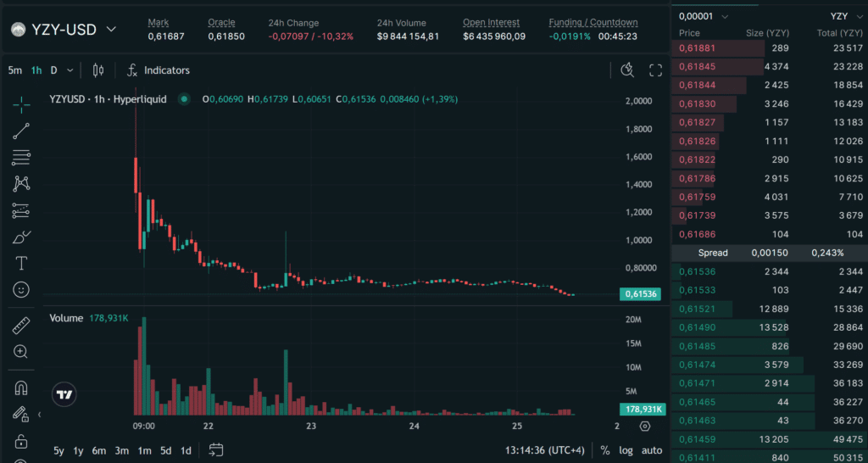Click the Spread row value 0,243%
This screenshot has height=463, width=868.
pyautogui.click(x=827, y=253)
